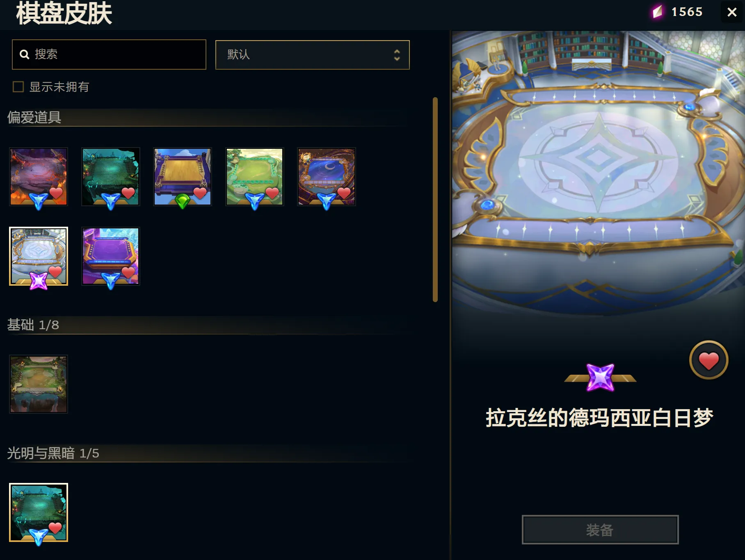
Task: Select the default basic arena skin
Action: click(39, 384)
